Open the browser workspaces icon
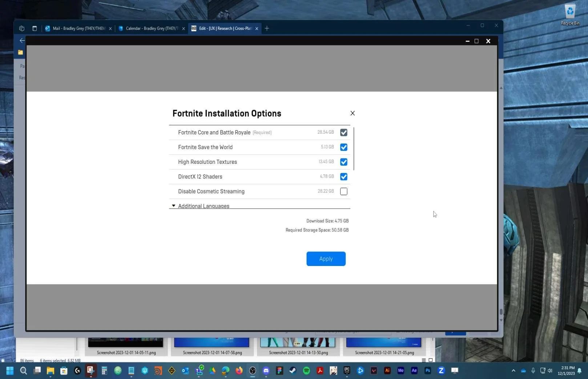This screenshot has height=379, width=588. point(22,28)
